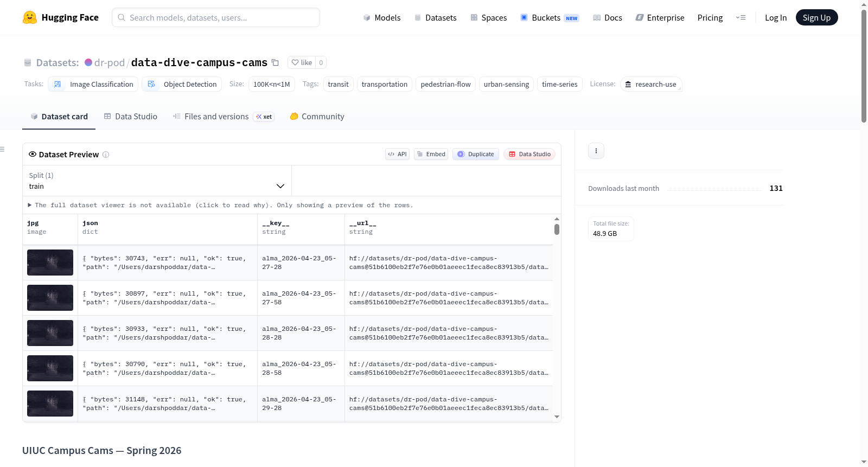Screen dimensions: 868x467
Task: Click the API button in preview header
Action: click(x=397, y=154)
